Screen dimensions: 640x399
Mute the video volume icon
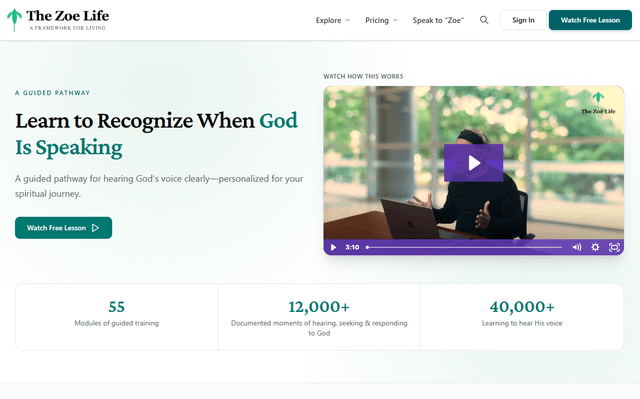(577, 247)
